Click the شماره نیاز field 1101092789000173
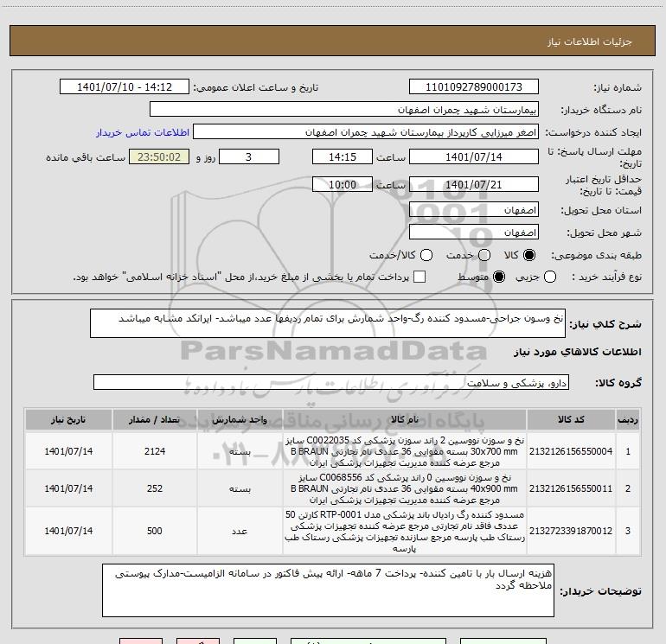Image resolution: width=666 pixels, height=644 pixels. pos(474,87)
